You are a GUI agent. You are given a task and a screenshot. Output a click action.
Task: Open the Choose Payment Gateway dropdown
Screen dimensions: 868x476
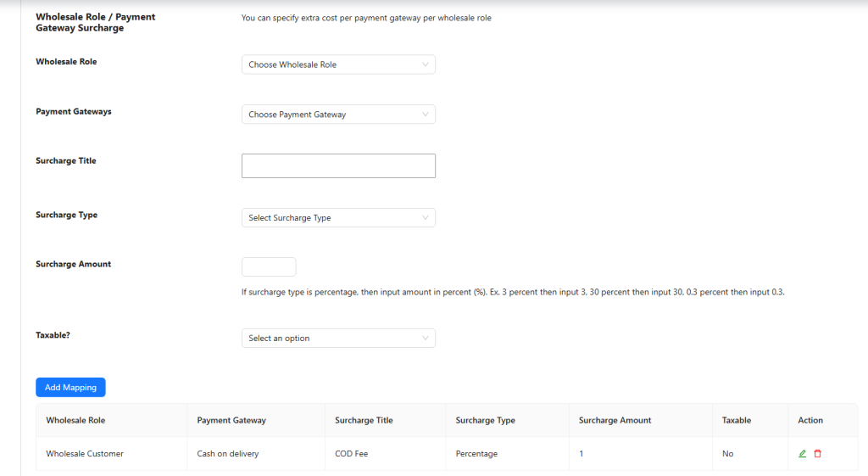(338, 115)
